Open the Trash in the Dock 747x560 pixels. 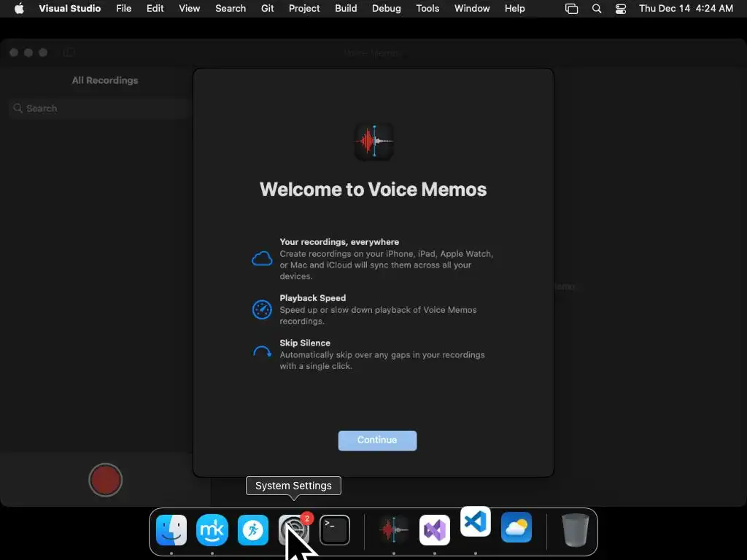tap(575, 530)
